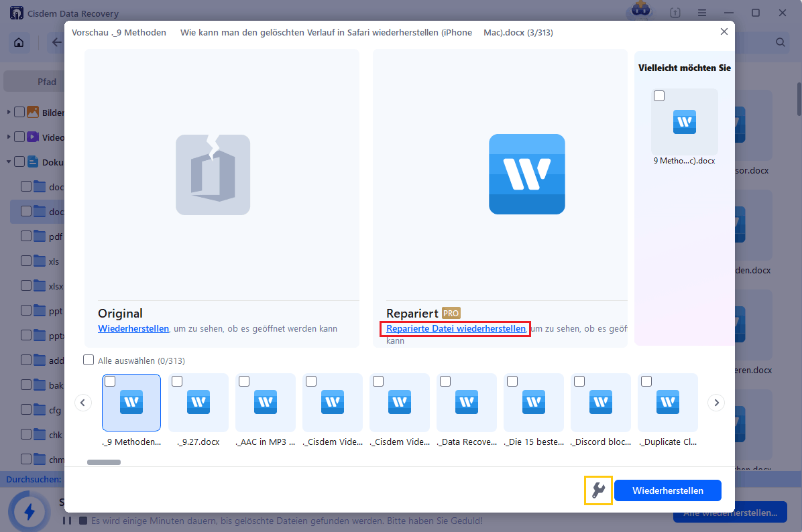
Task: Click the Video category icon
Action: (x=33, y=137)
